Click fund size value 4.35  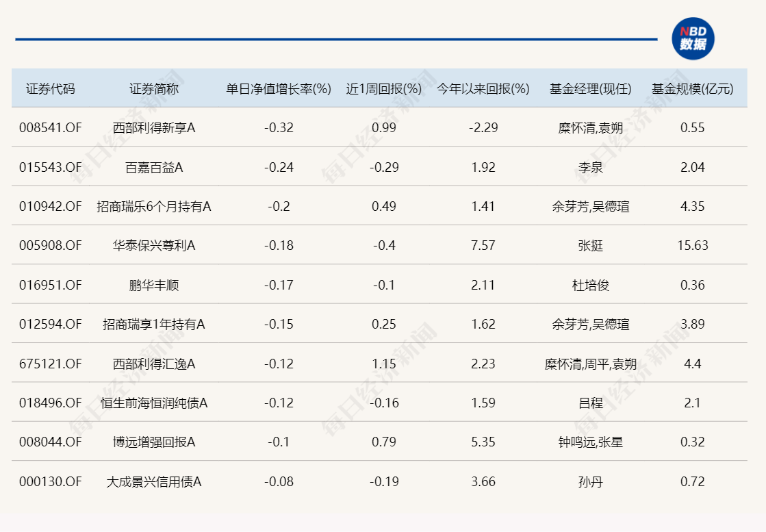click(693, 207)
